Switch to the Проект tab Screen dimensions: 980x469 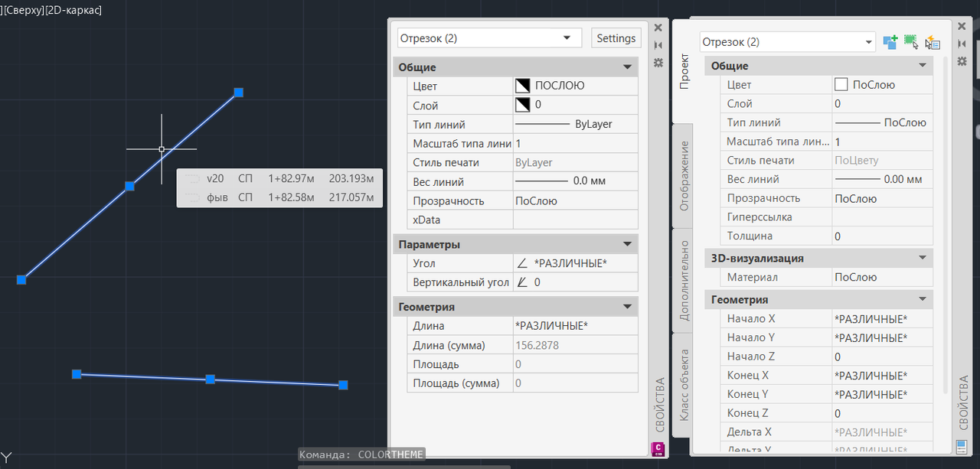[683, 71]
